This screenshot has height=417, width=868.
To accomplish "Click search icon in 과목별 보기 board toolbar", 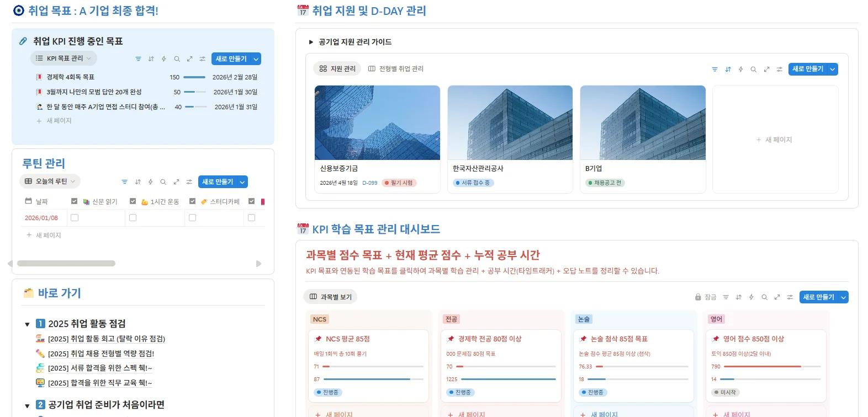I will coord(764,297).
